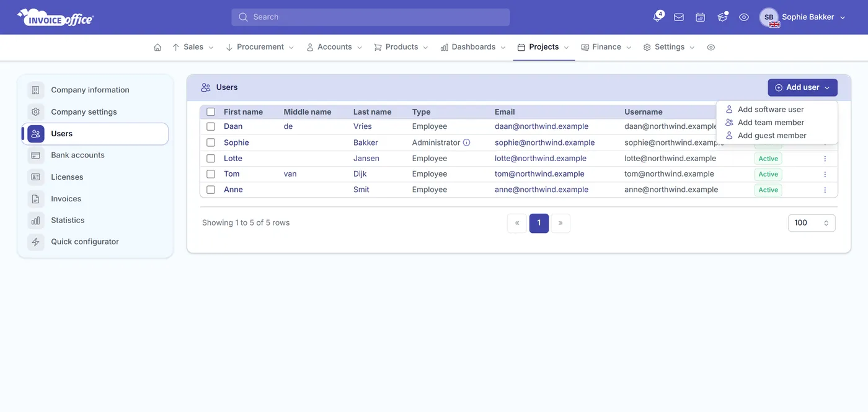
Task: Select page 1 in pagination
Action: pos(539,223)
